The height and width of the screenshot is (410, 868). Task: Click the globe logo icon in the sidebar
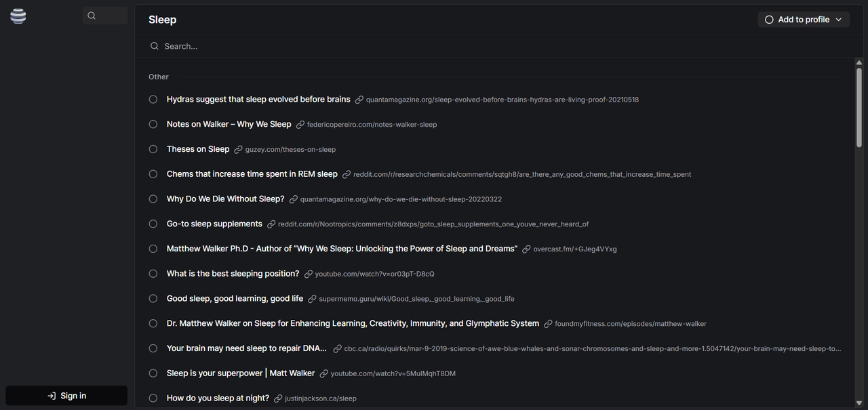tap(18, 16)
